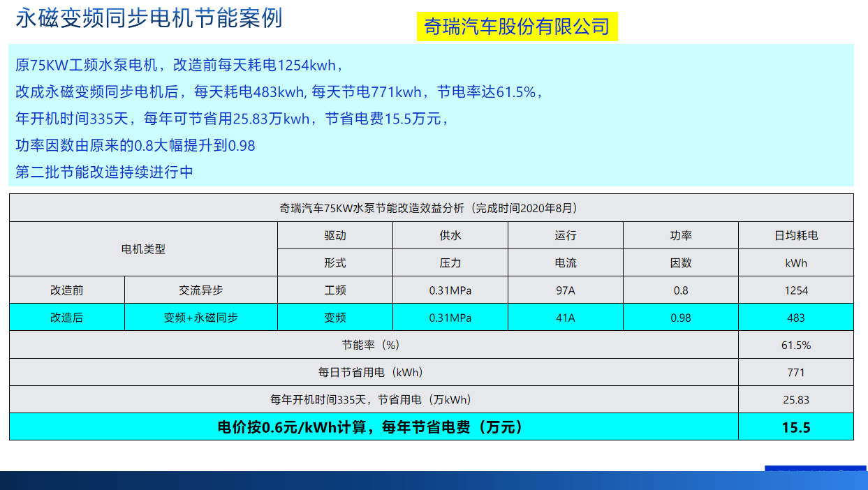
Task: Click "0.31MPa" in the 改造前 row
Action: pyautogui.click(x=450, y=290)
